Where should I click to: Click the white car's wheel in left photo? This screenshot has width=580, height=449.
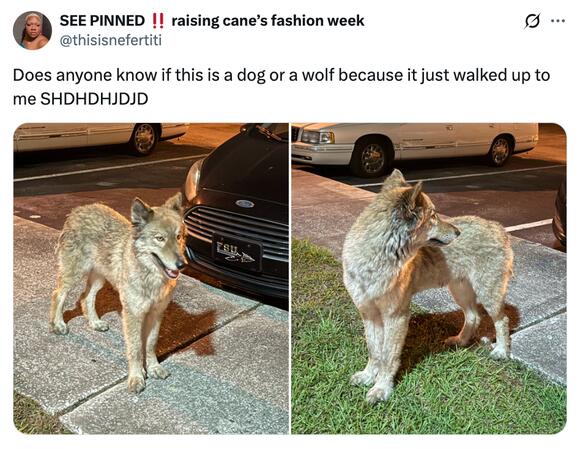[144, 138]
